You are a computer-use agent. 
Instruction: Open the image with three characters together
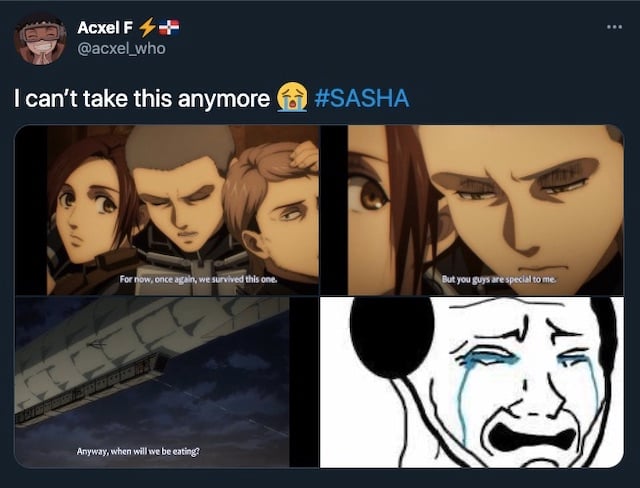tap(167, 210)
